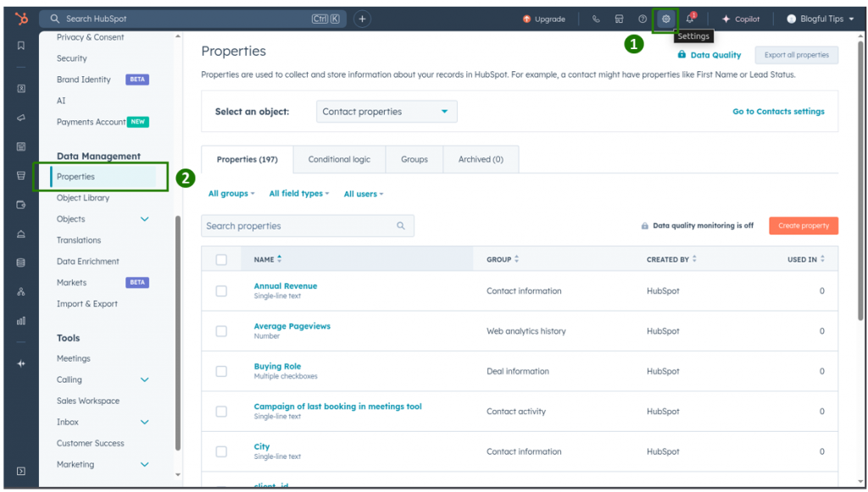Click the HubSpot sprocket logo
Viewport: 868px width, 492px height.
[21, 19]
